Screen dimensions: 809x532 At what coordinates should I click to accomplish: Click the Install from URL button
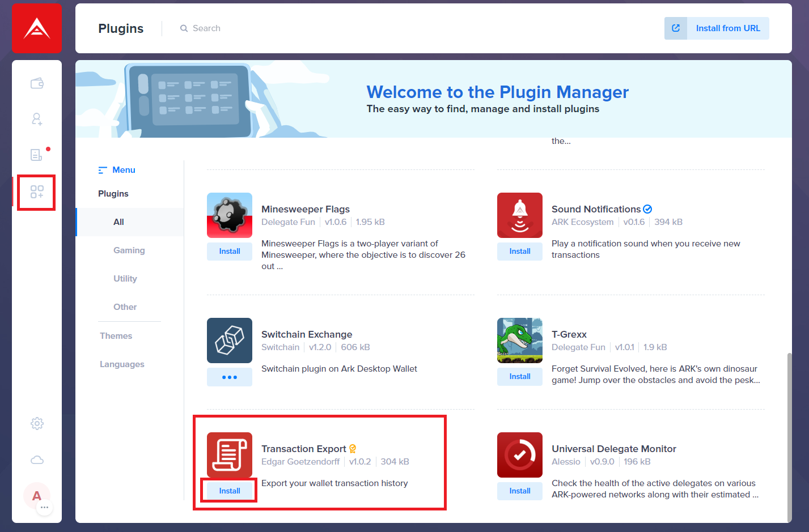click(x=717, y=28)
